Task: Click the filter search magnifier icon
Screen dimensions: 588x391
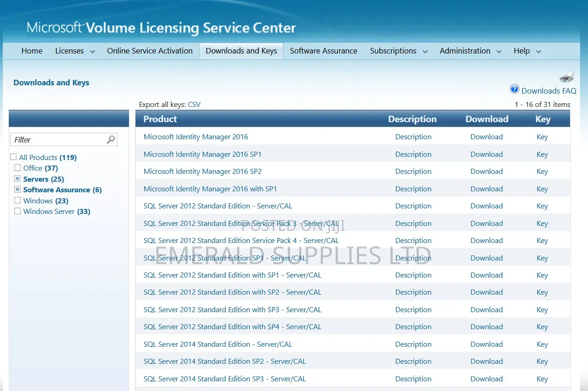Action: point(111,139)
